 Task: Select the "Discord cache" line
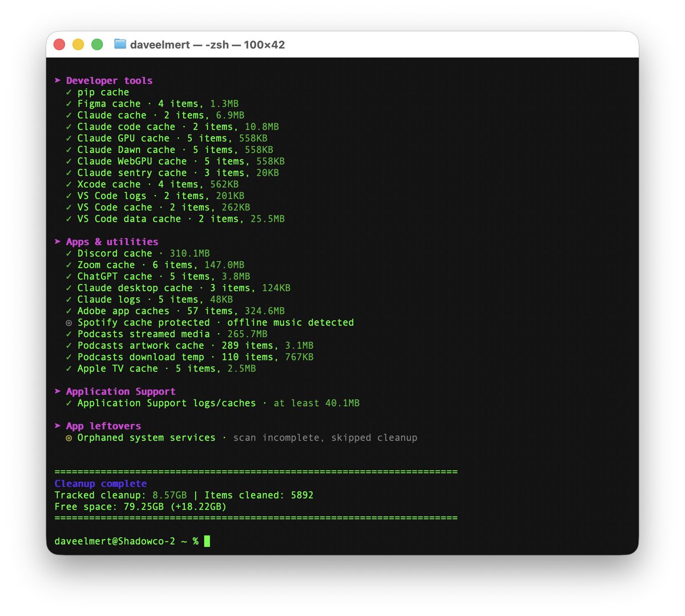coord(138,253)
